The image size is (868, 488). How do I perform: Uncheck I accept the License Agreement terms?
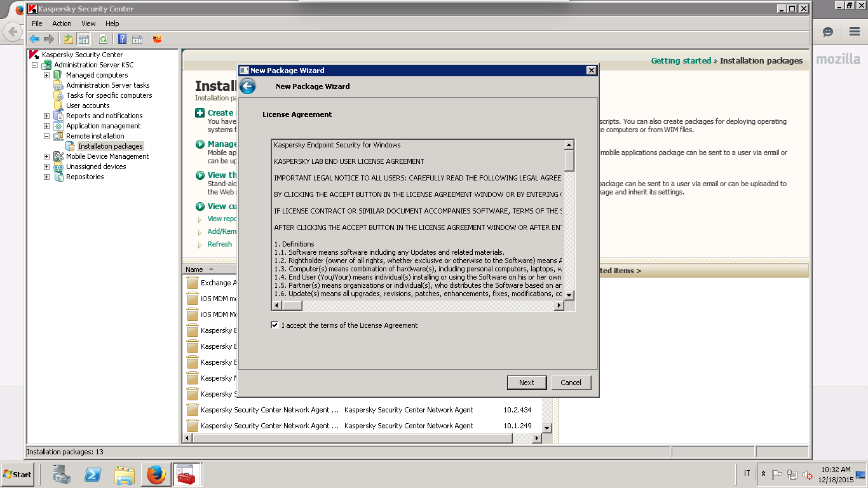point(275,325)
